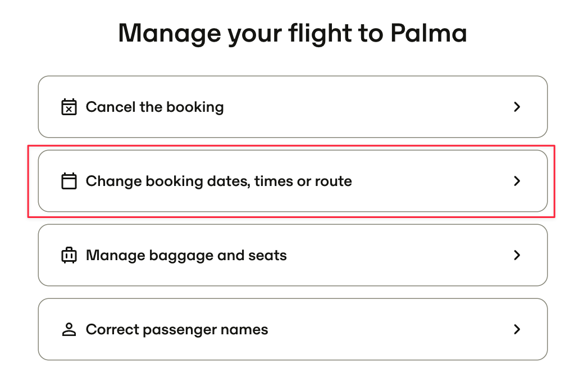
Task: Click empty space inside the highlighted Change booking card
Action: tap(431, 181)
